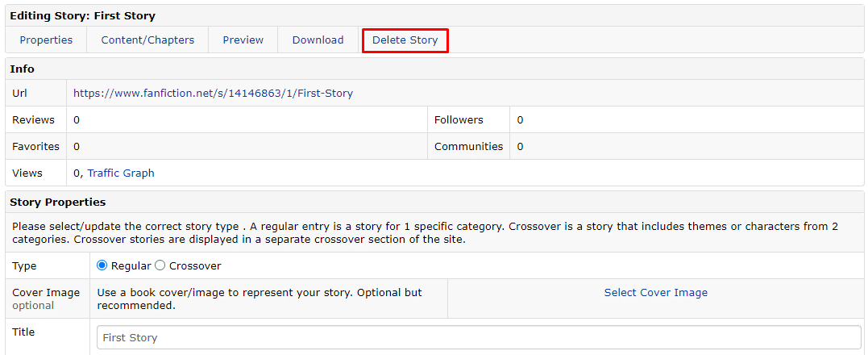Click the Delete Story option
The width and height of the screenshot is (868, 355).
pos(405,40)
